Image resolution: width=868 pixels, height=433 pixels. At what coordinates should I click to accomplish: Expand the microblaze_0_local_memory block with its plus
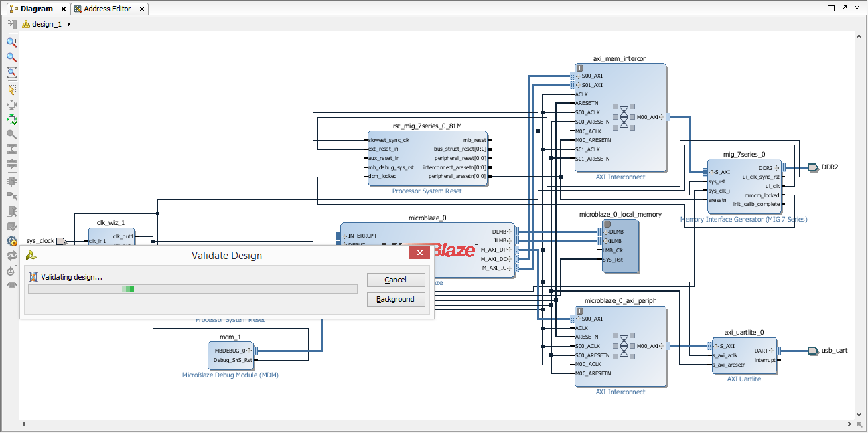pyautogui.click(x=607, y=224)
